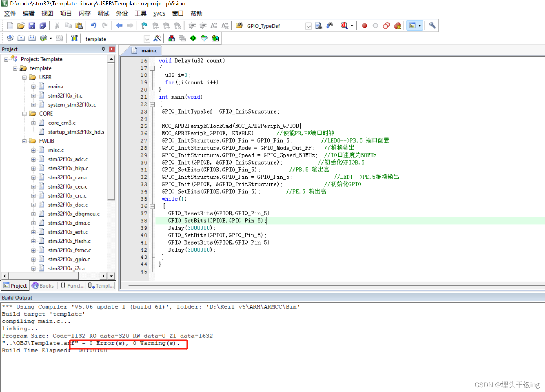Open the 调试 menu
Image resolution: width=545 pixels, height=392 pixels.
tap(103, 13)
